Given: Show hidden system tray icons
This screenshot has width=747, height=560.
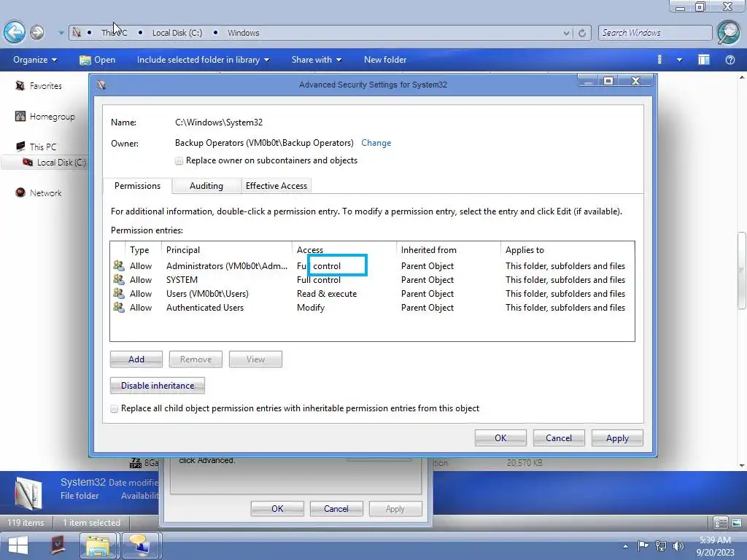Looking at the screenshot, I should coord(625,546).
